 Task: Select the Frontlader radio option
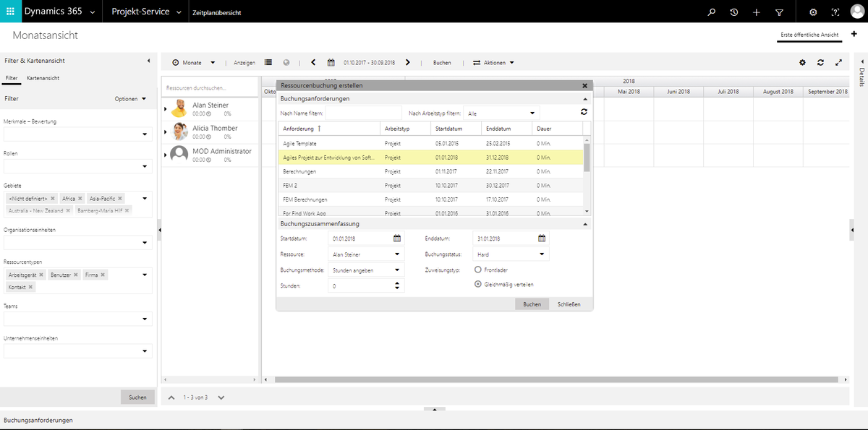click(478, 270)
